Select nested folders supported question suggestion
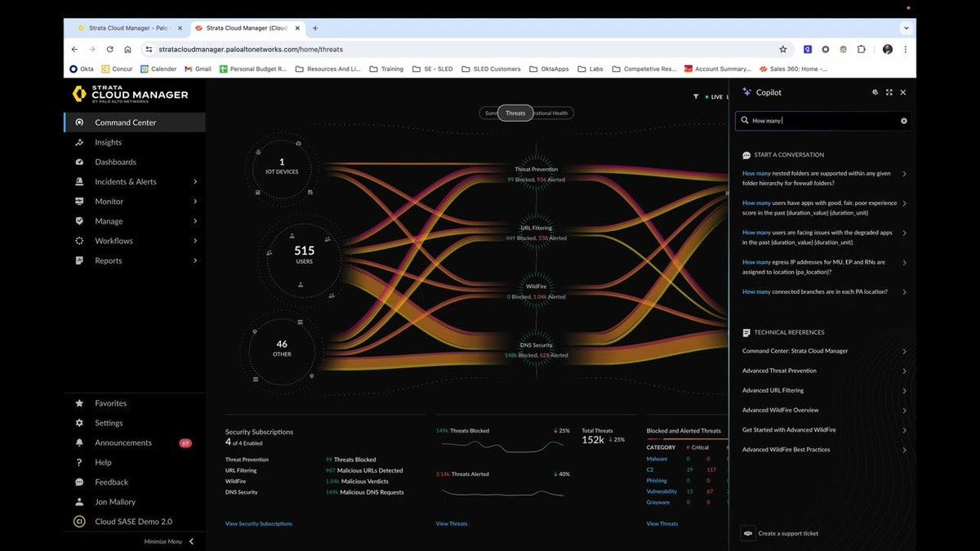The image size is (980, 551). (824, 178)
